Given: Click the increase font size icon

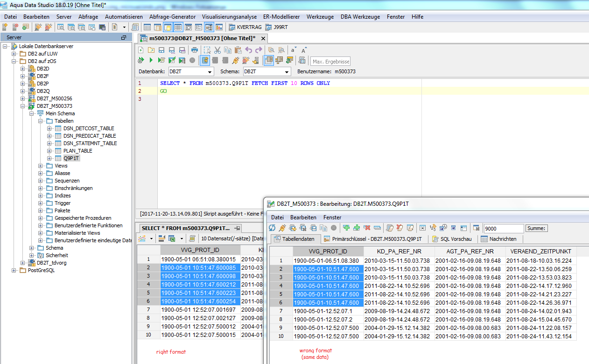Looking at the screenshot, I should tap(304, 50).
